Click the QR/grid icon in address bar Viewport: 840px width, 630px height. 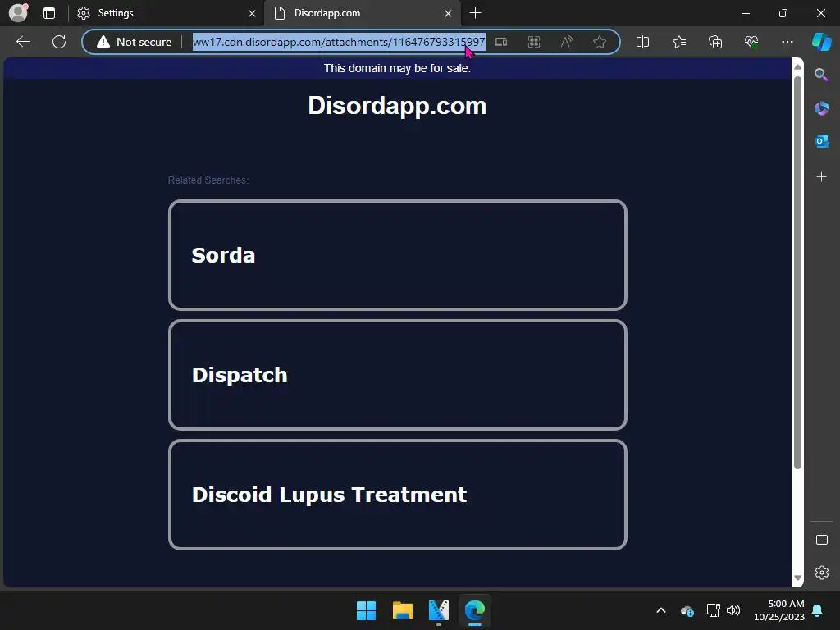(534, 42)
